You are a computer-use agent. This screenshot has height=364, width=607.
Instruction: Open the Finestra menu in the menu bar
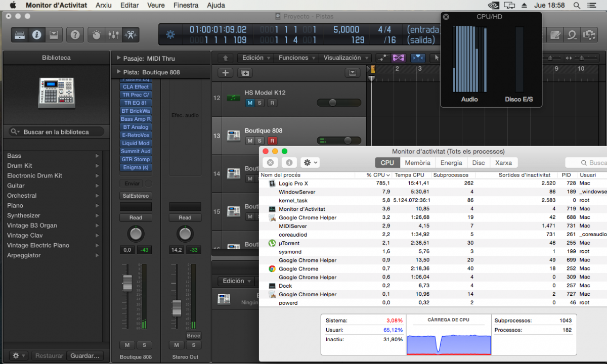(x=186, y=5)
